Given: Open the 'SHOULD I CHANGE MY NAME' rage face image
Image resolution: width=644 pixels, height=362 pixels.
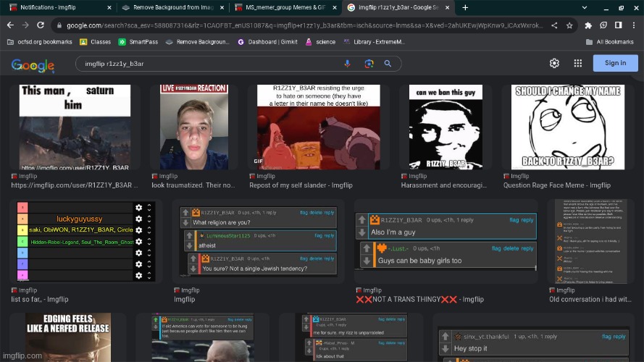Looking at the screenshot, I should tap(568, 127).
